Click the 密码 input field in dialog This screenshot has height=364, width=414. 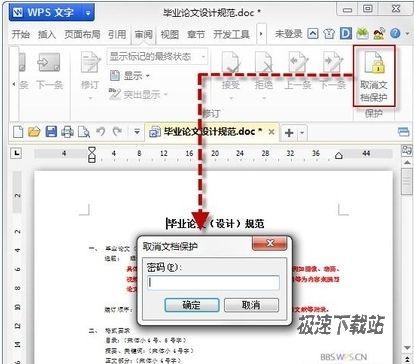213,283
